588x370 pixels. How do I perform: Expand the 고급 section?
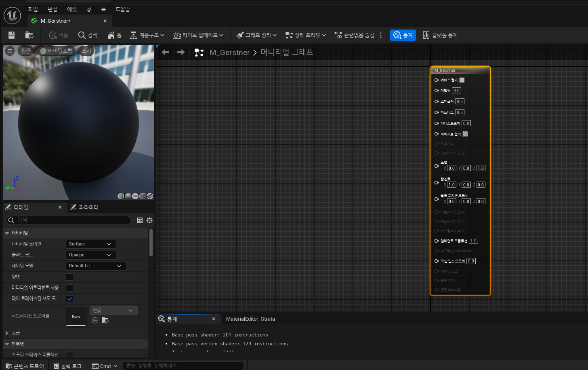7,333
